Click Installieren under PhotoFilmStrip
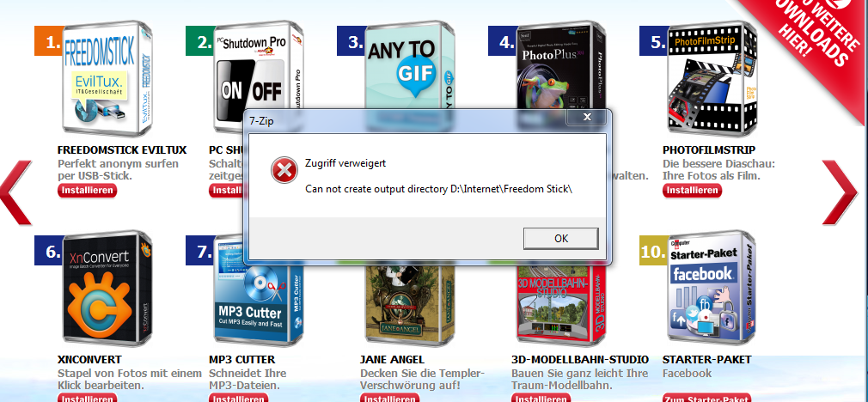The height and width of the screenshot is (402, 868). 692,190
